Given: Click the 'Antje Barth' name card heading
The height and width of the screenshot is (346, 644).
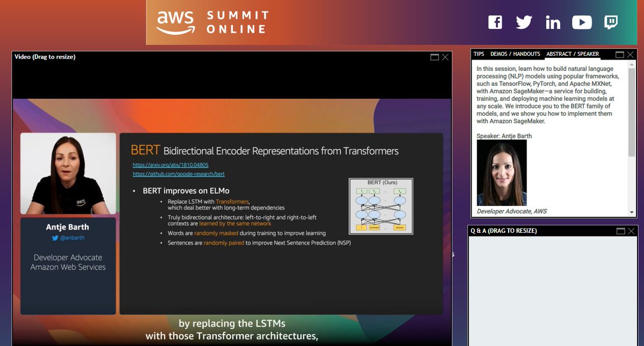Looking at the screenshot, I should click(68, 227).
